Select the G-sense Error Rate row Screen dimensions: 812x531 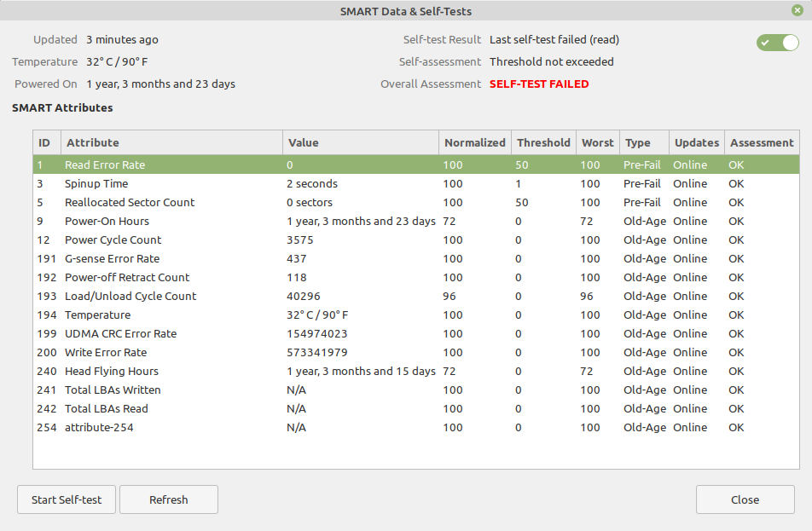point(416,258)
